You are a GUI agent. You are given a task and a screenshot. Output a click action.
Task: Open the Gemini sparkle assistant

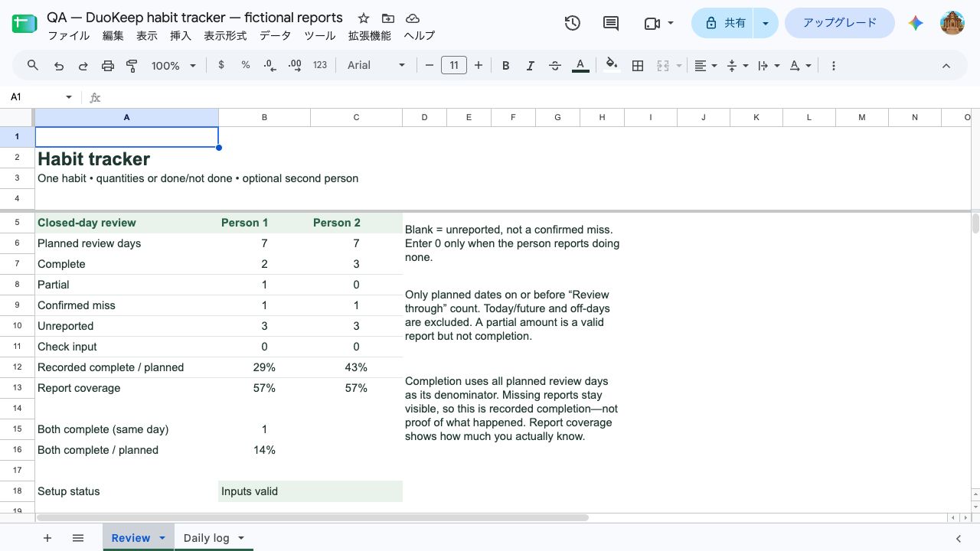coord(916,23)
